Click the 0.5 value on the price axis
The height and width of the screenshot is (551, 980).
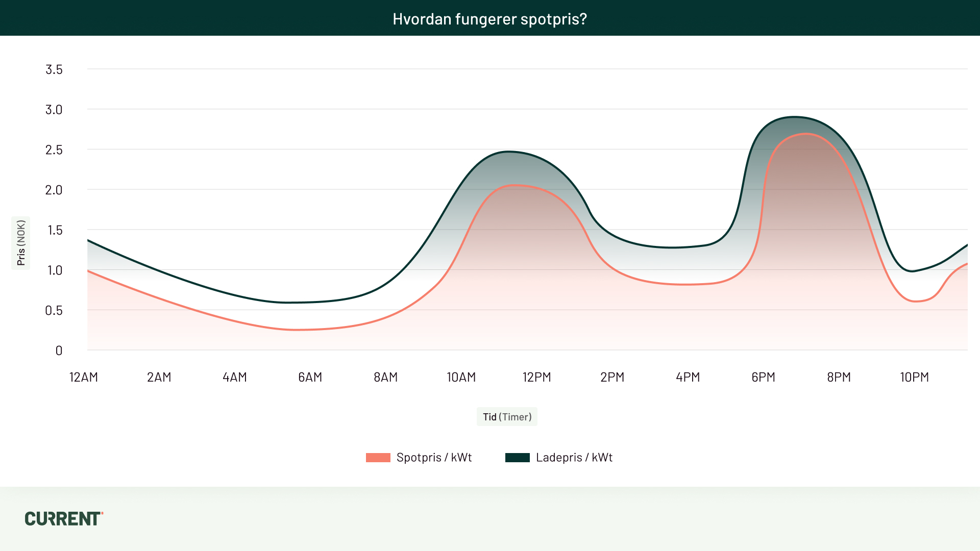coord(54,311)
